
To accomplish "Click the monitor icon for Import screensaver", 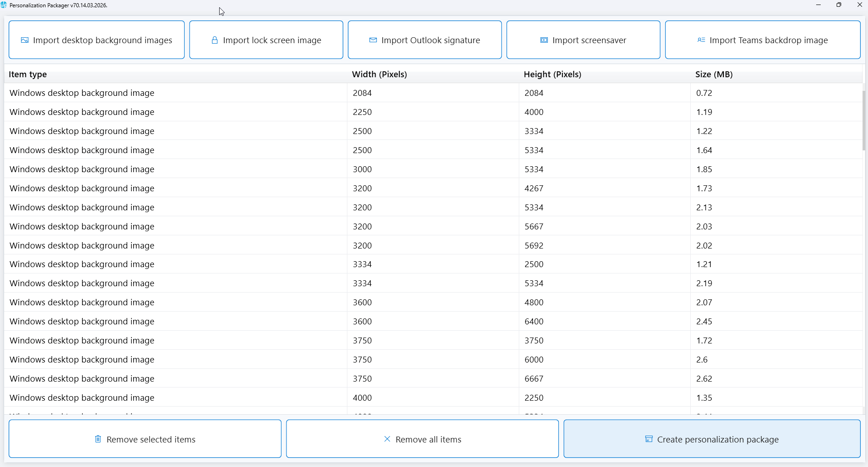I will pyautogui.click(x=544, y=40).
